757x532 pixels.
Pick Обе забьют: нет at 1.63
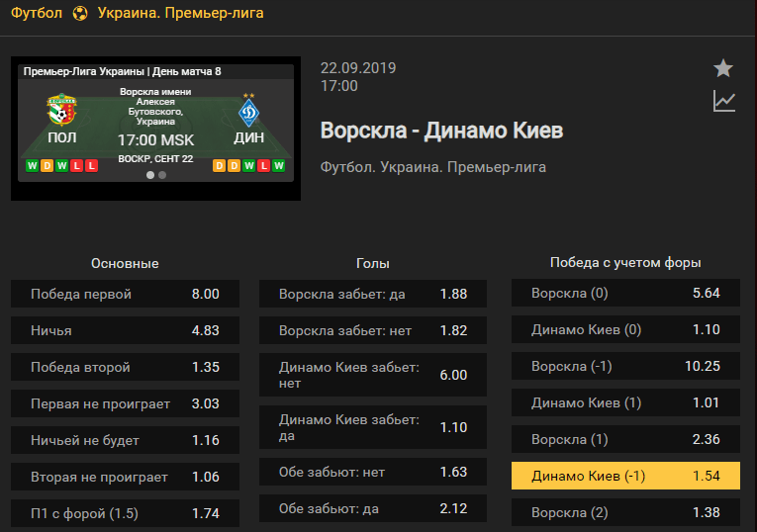click(373, 472)
